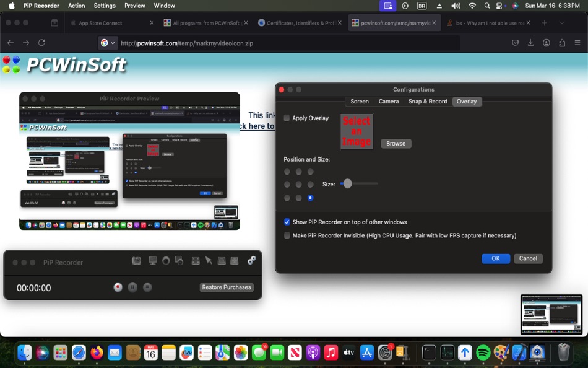Open browser downloads panel icon
The height and width of the screenshot is (368, 588).
coord(530,43)
